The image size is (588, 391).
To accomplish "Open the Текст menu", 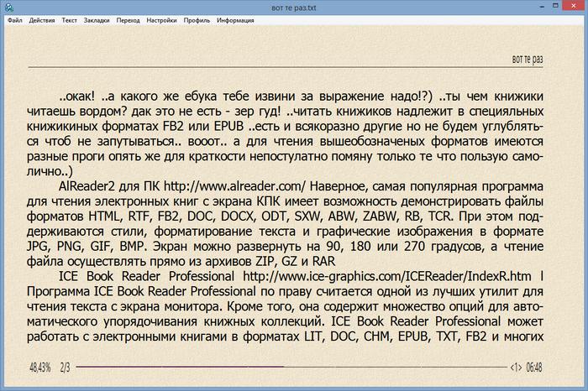I will pos(70,20).
